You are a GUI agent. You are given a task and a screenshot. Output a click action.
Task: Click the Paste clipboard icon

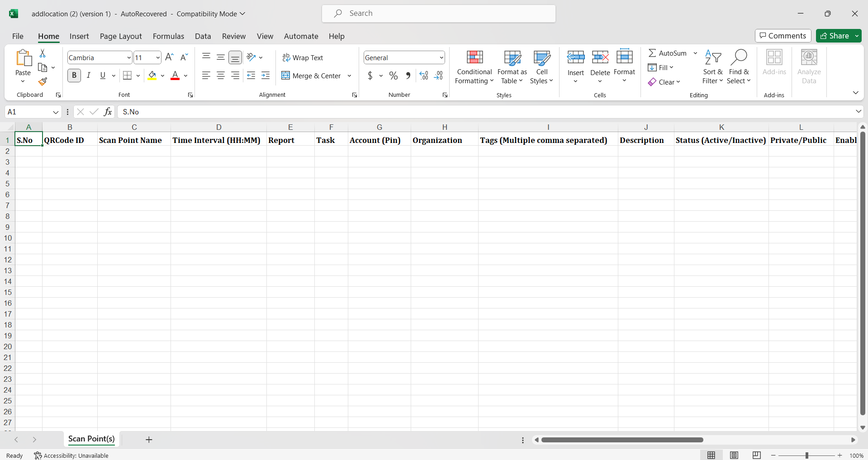(23, 58)
